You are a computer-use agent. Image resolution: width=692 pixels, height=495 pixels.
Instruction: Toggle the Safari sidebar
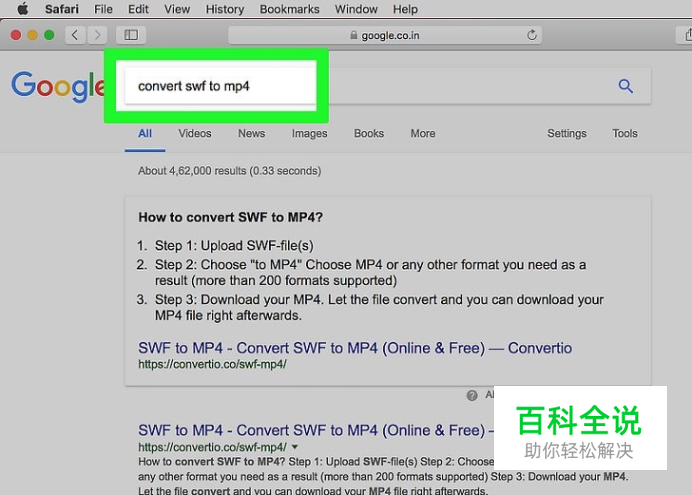coord(131,35)
